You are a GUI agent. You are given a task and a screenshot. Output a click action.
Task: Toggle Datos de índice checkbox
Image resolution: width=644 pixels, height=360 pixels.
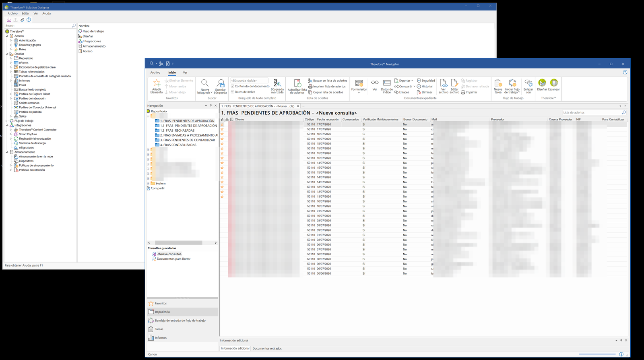[233, 92]
